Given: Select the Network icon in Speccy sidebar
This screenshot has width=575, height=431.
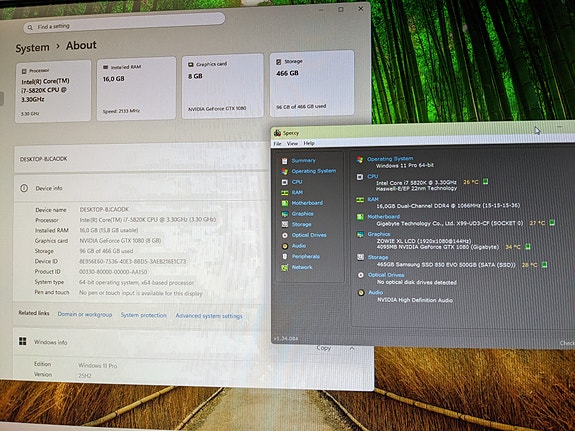Looking at the screenshot, I should [285, 267].
